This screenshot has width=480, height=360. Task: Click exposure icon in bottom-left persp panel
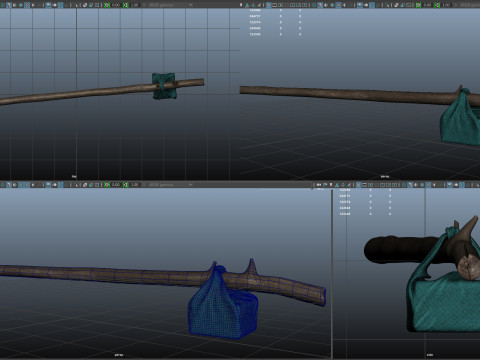tap(107, 185)
